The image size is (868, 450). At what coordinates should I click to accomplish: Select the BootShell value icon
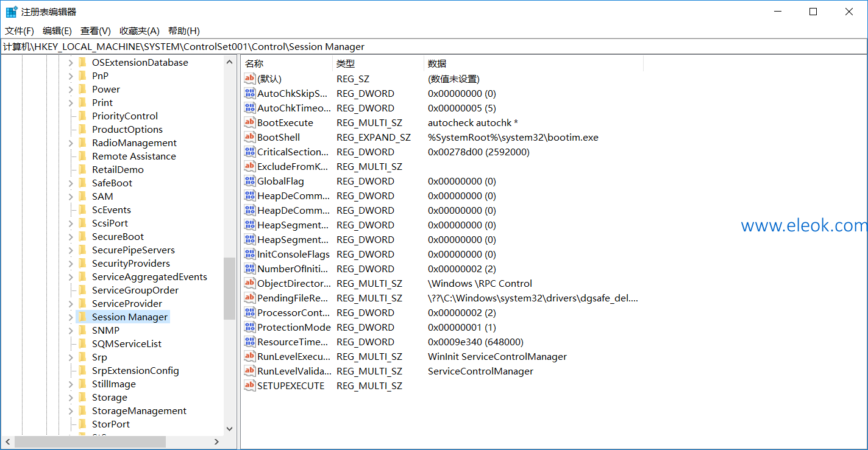coord(249,137)
